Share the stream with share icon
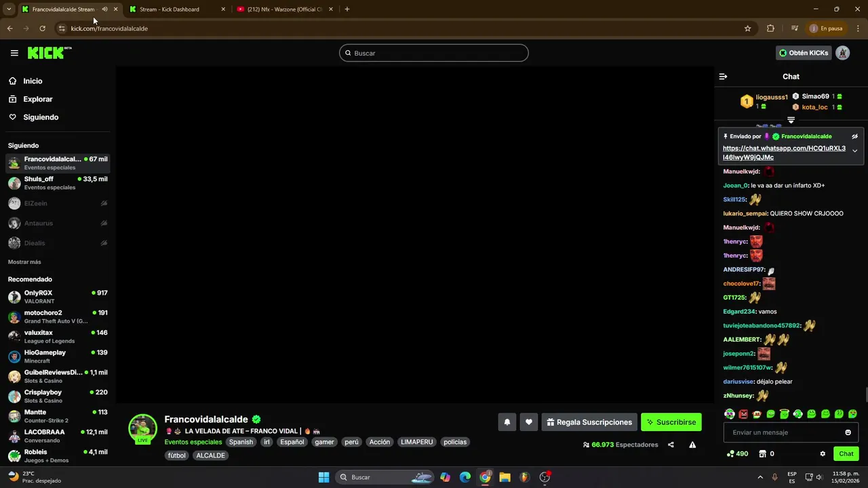 click(671, 445)
